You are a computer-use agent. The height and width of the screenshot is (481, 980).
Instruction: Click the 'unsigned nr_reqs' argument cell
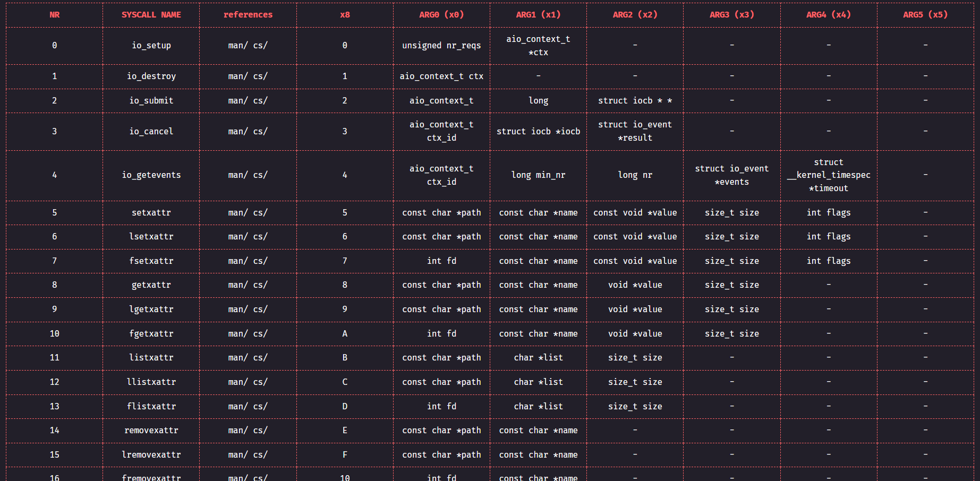coord(441,46)
